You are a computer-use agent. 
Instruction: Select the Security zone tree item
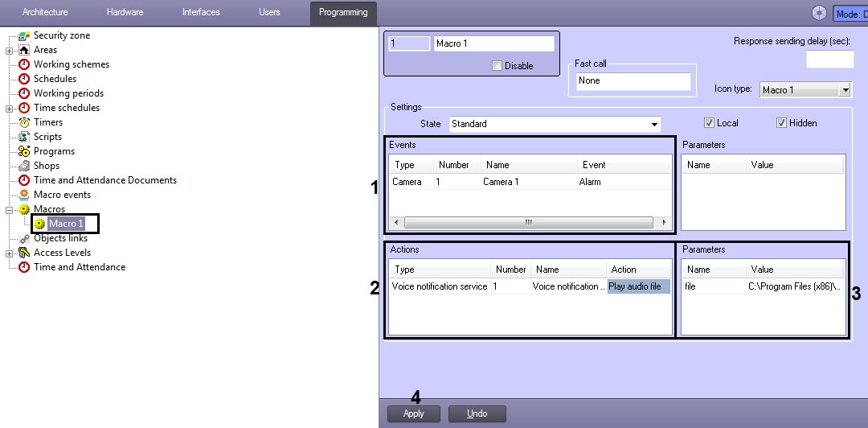pos(61,35)
